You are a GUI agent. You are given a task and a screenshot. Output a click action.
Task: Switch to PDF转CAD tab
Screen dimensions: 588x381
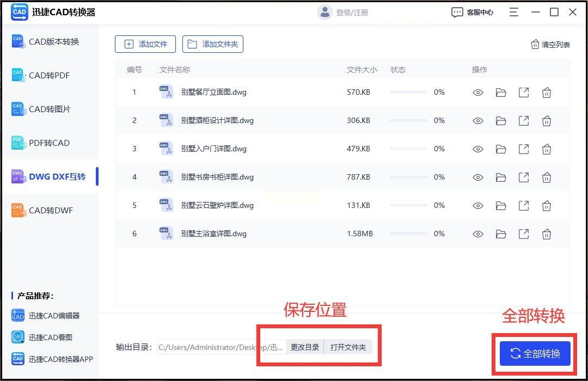click(x=50, y=143)
